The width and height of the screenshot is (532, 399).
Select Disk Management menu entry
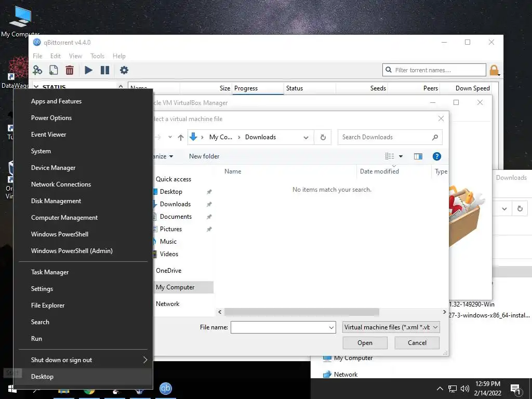tap(56, 201)
